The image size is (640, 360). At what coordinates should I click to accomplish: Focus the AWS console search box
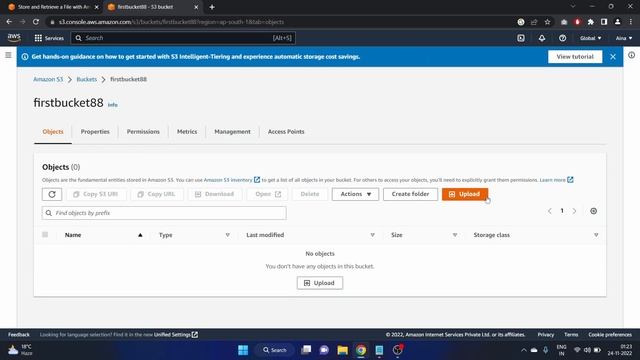[183, 38]
